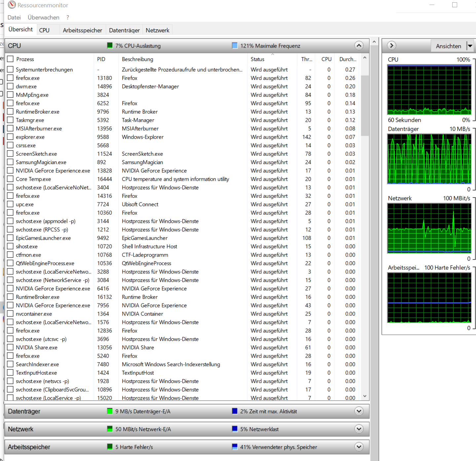Open the Überwachen menu
This screenshot has width=476, height=461.
click(43, 17)
